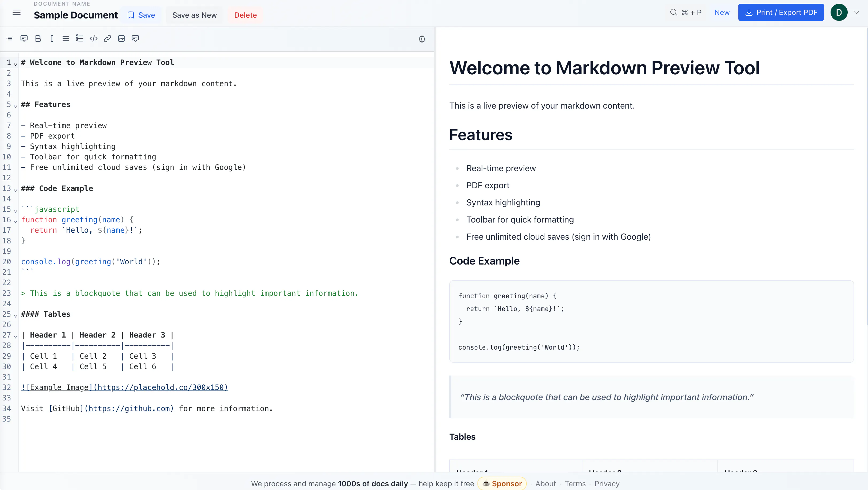
Task: Collapse the line 1 heading fold
Action: [x=16, y=64]
